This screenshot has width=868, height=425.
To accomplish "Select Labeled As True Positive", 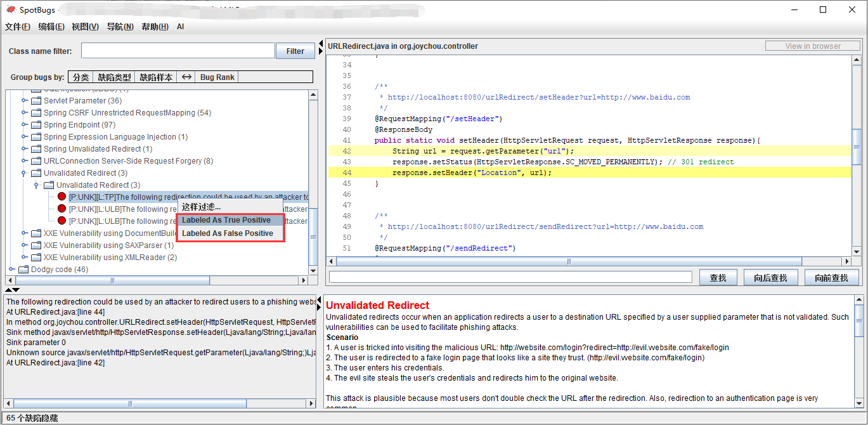I will coord(230,220).
